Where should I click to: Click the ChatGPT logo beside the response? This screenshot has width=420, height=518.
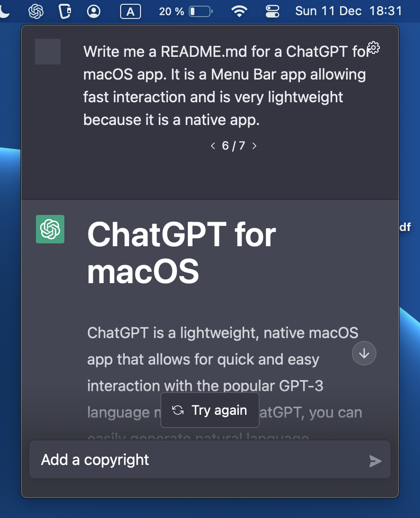51,229
